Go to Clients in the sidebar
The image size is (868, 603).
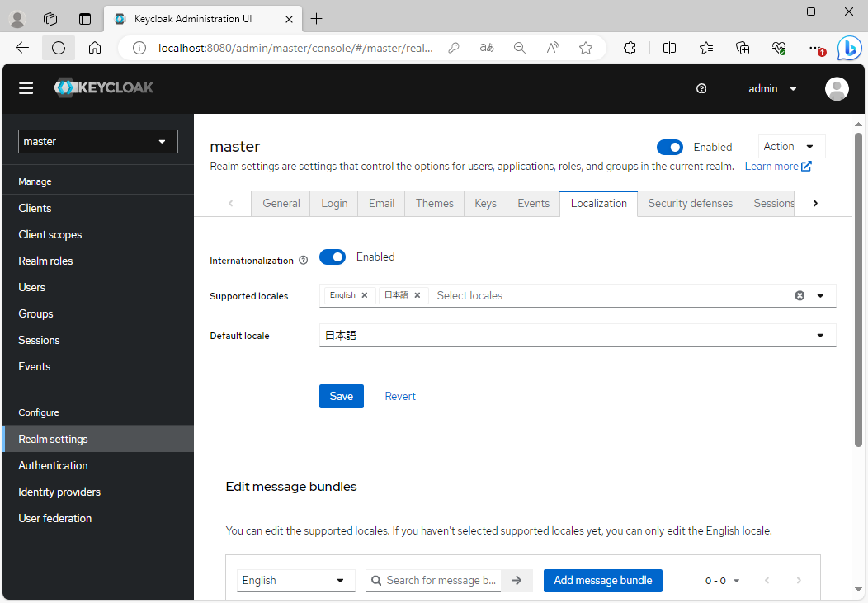tap(98, 208)
